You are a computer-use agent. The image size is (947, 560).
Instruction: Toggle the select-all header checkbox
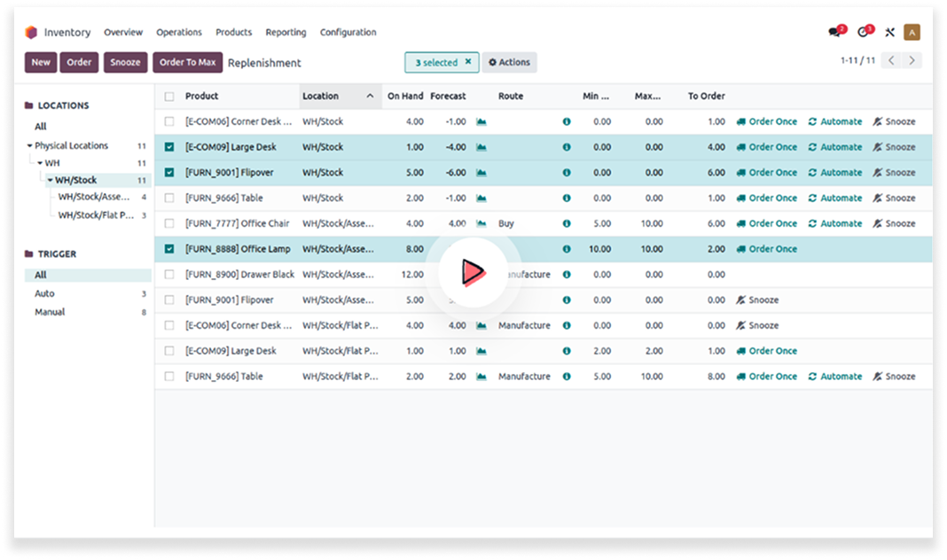click(169, 97)
